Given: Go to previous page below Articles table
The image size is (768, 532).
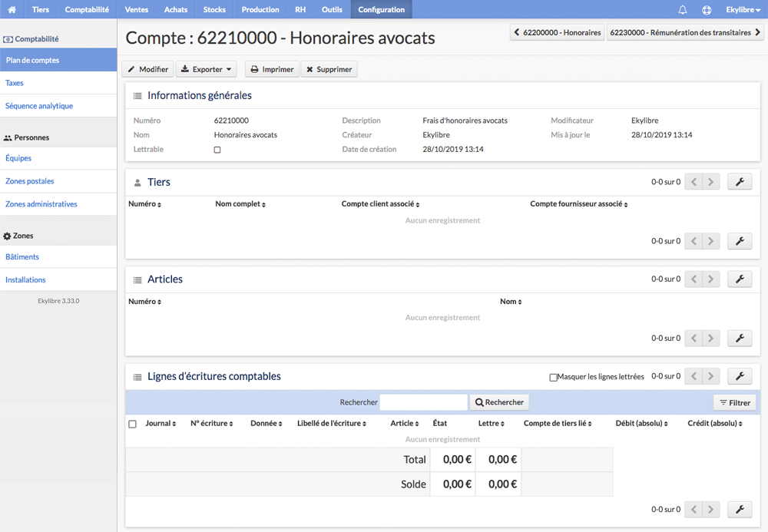Looking at the screenshot, I should coord(694,339).
